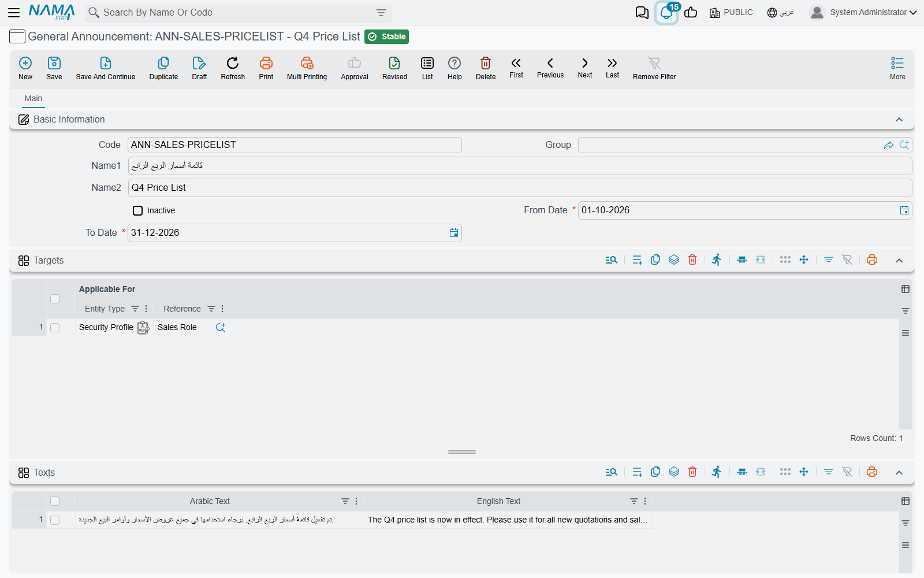Select the Main tab

pos(33,98)
